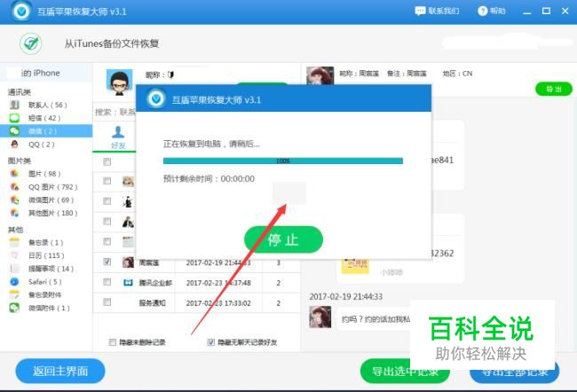Click the restore progress bar at 100%
This screenshot has height=392, width=577.
283,161
